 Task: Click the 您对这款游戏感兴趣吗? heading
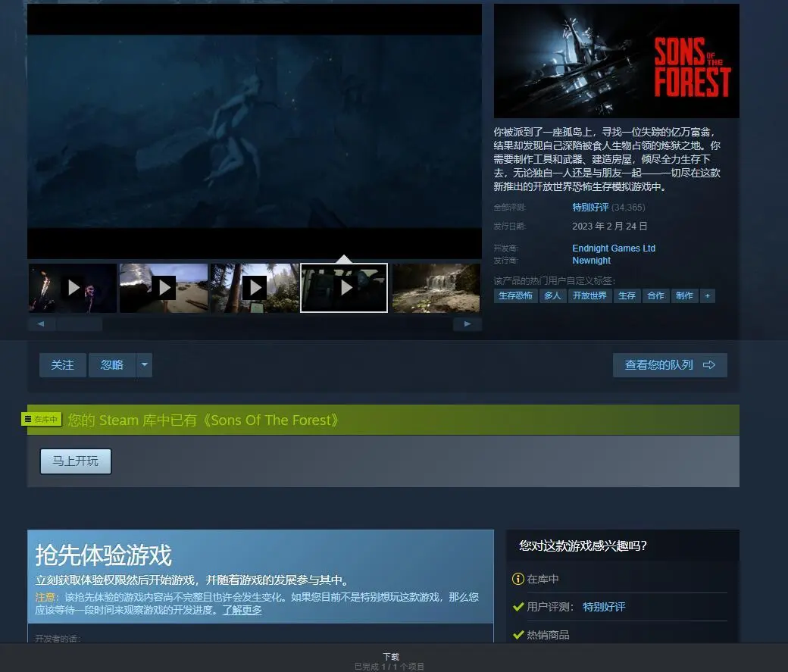(x=583, y=545)
